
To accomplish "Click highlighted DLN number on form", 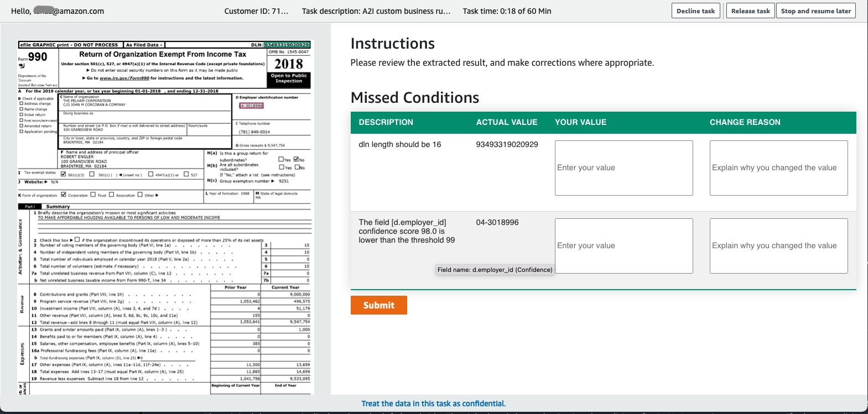I will click(287, 45).
